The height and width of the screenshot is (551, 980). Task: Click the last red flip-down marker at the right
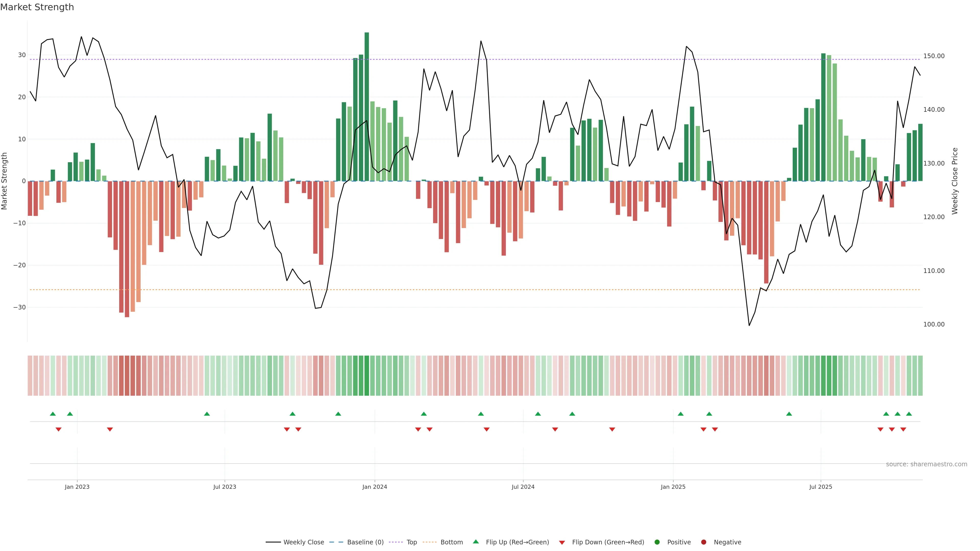click(x=903, y=429)
